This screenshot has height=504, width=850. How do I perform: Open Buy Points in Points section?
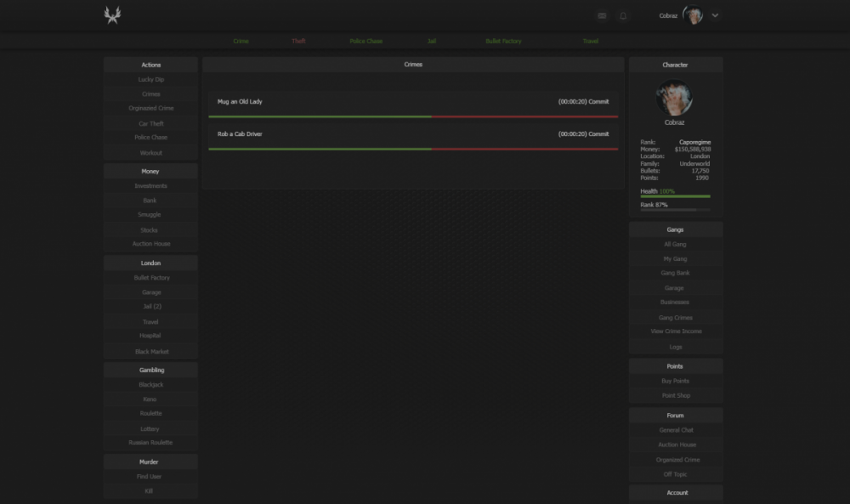(675, 382)
